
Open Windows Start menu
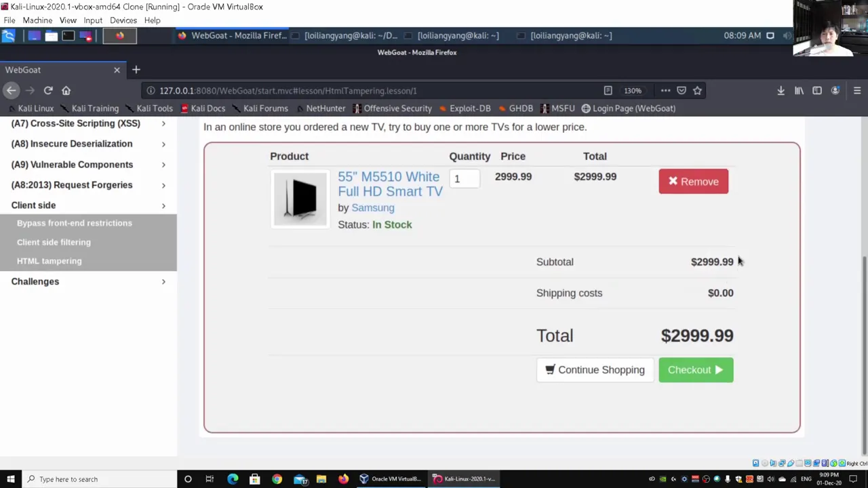11,479
